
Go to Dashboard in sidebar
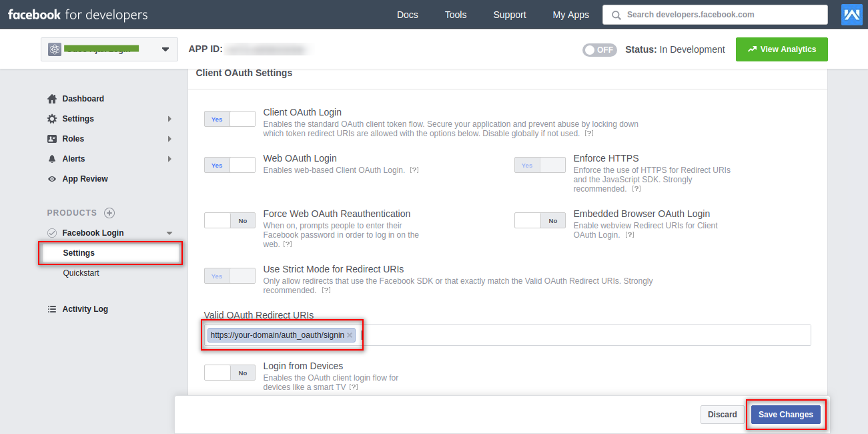tap(83, 99)
